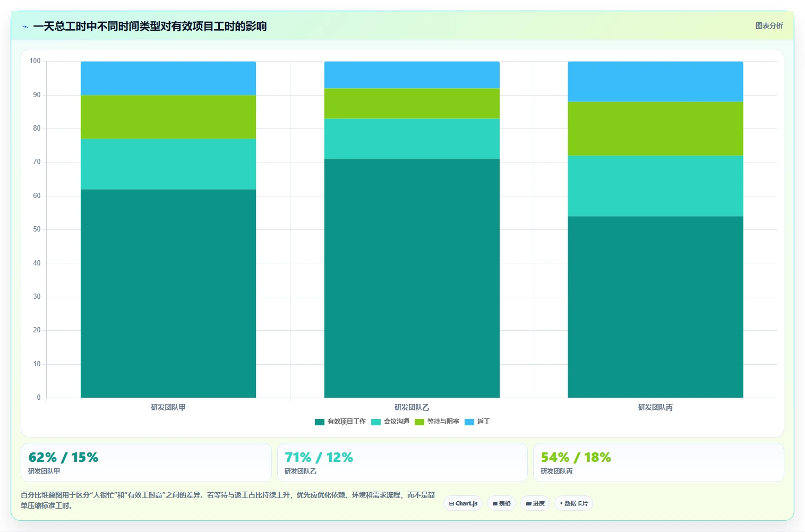
Task: Click the dark teal 有效项目工作 legend swatch
Action: coord(320,422)
